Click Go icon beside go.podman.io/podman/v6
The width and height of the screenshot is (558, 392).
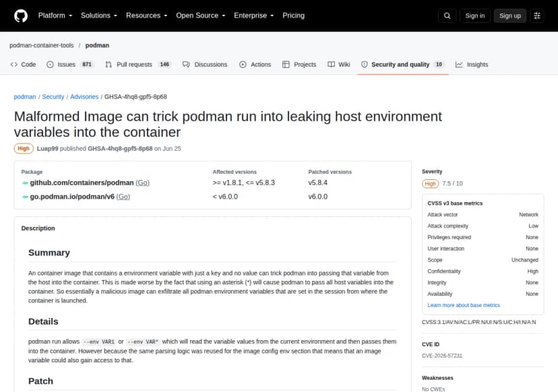[x=25, y=197]
